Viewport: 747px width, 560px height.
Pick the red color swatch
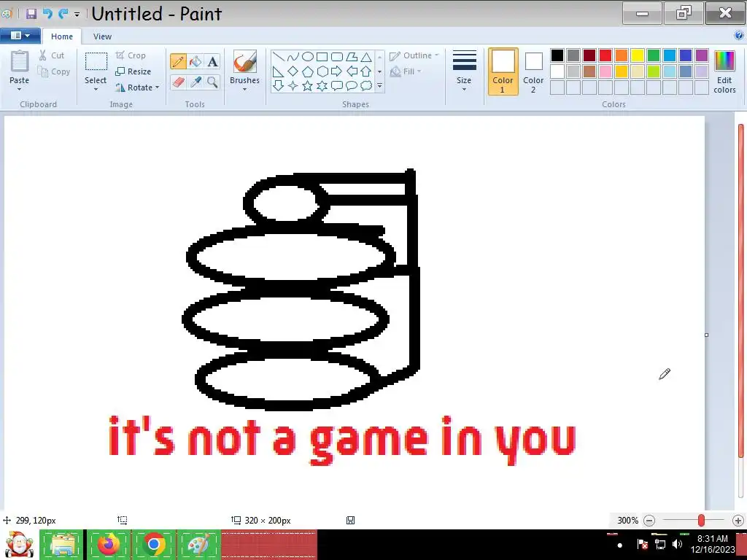pyautogui.click(x=605, y=55)
